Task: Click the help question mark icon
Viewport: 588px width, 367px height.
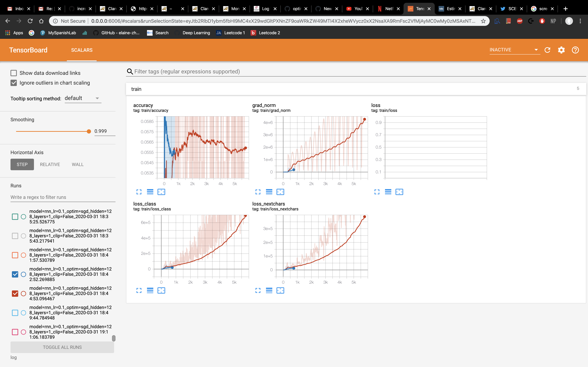Action: coord(575,50)
